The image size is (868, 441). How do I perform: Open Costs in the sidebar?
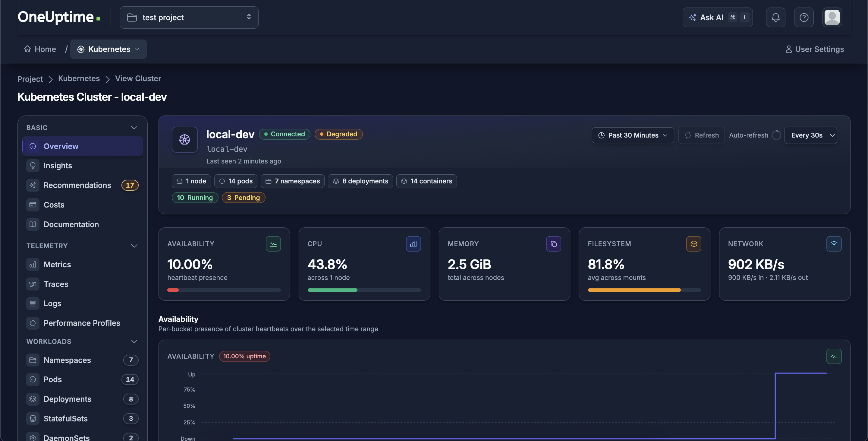click(x=82, y=205)
